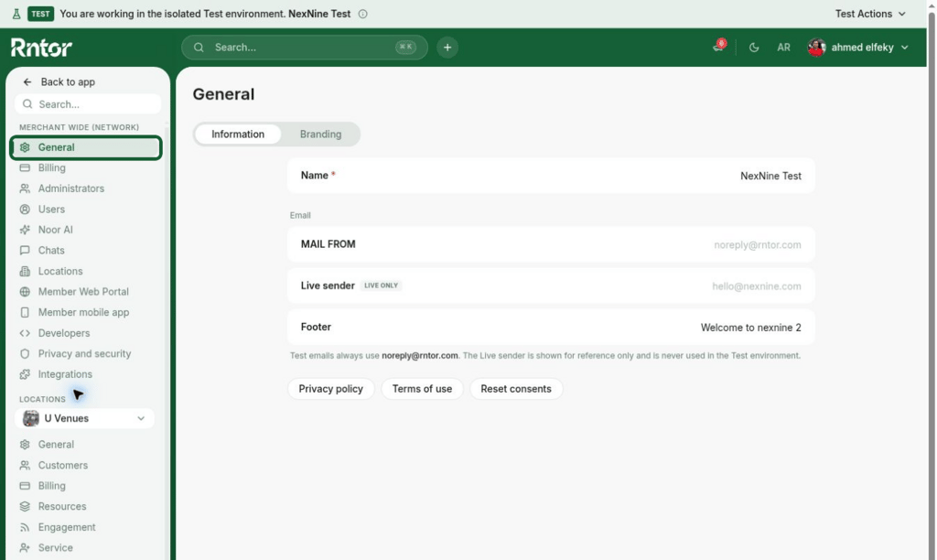
Task: Click the location General gear icon
Action: tap(25, 445)
